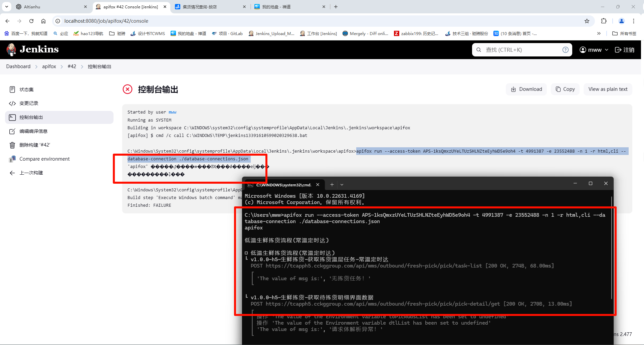This screenshot has width=644, height=345.
Task: Click the failed build red X status icon
Action: [x=128, y=89]
